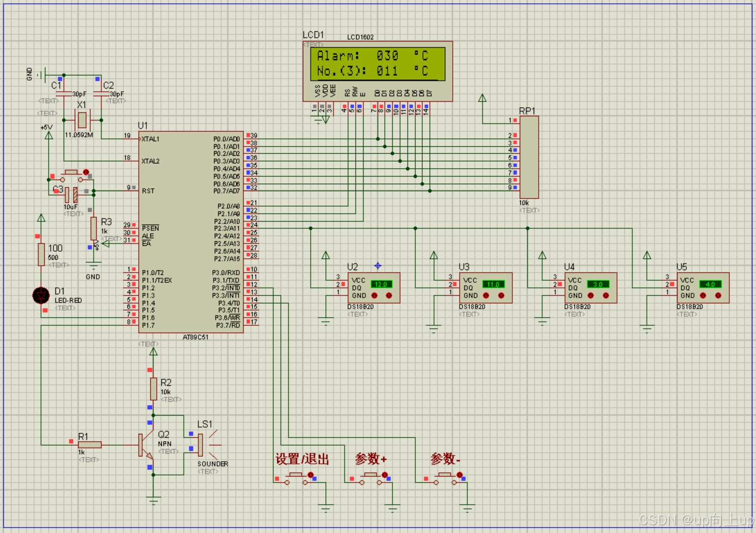Screen dimensions: 756x533
Task: Click the RP1 reference label
Action: tap(527, 111)
